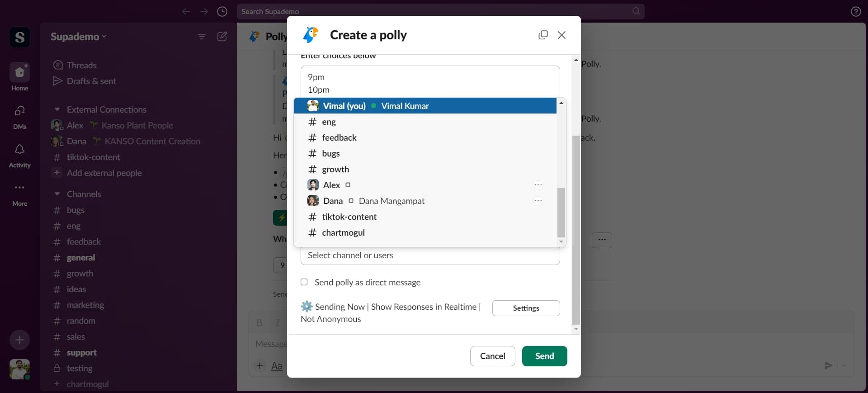The height and width of the screenshot is (393, 868).
Task: Open the Activity feed
Action: pyautogui.click(x=19, y=154)
